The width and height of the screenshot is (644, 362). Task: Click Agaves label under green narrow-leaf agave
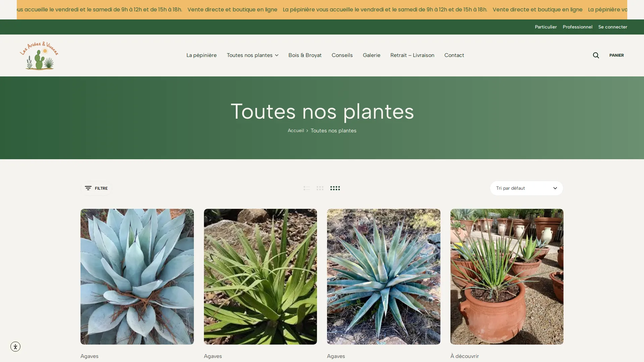(213, 356)
